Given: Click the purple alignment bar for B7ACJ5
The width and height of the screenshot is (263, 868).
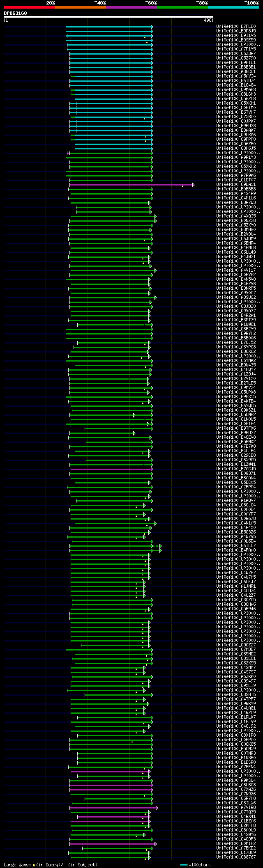Looking at the screenshot, I should point(111,469).
